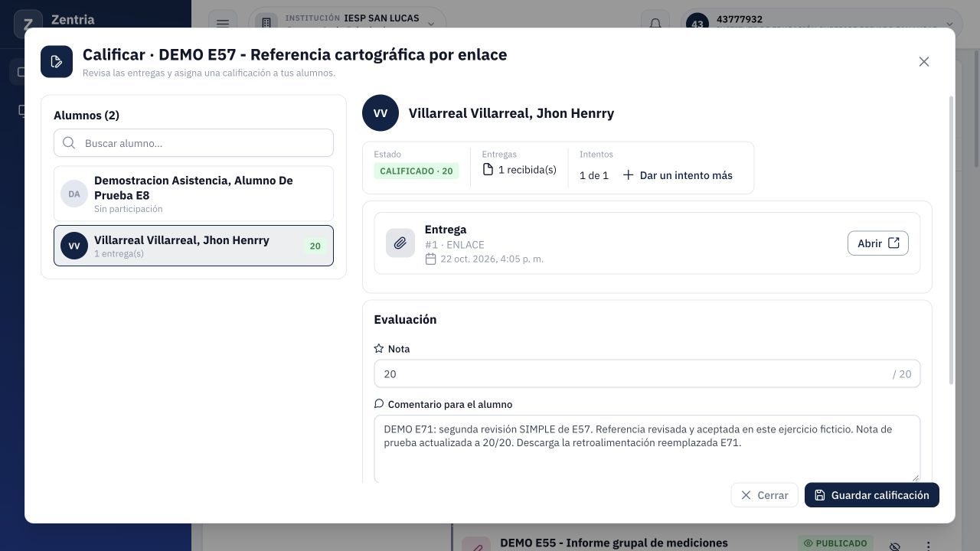Click the magnifier icon in the student search box
980x551 pixels.
69,143
